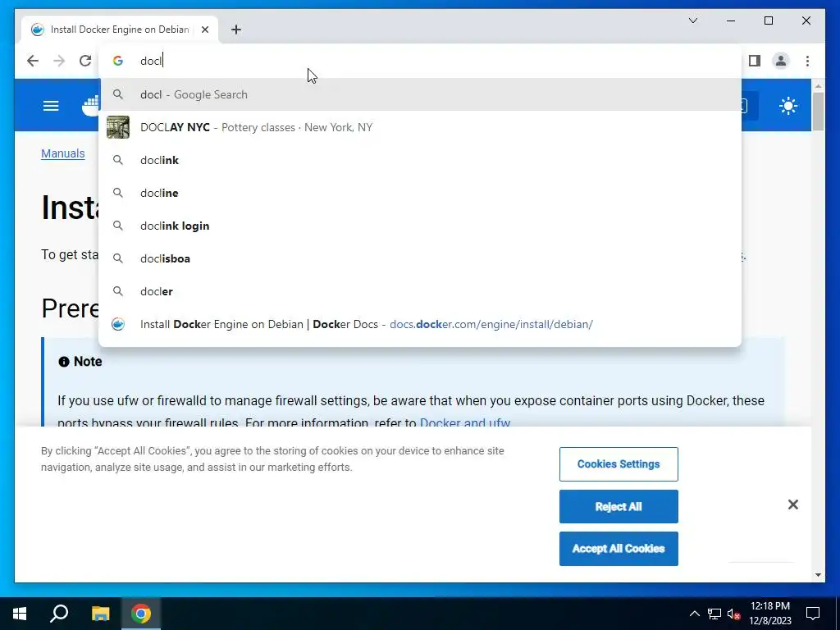Open Cookies Settings
Viewport: 840px width, 630px height.
coord(619,464)
